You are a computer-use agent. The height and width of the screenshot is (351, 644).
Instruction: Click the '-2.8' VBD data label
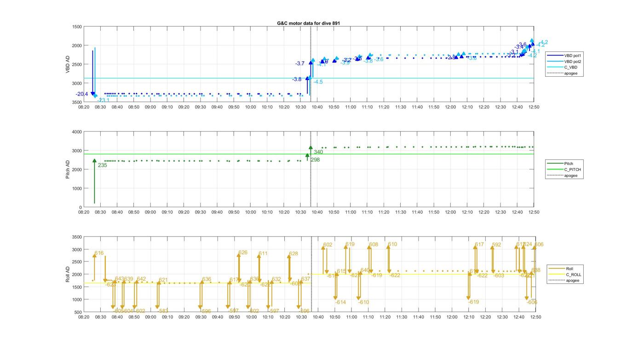[451, 57]
